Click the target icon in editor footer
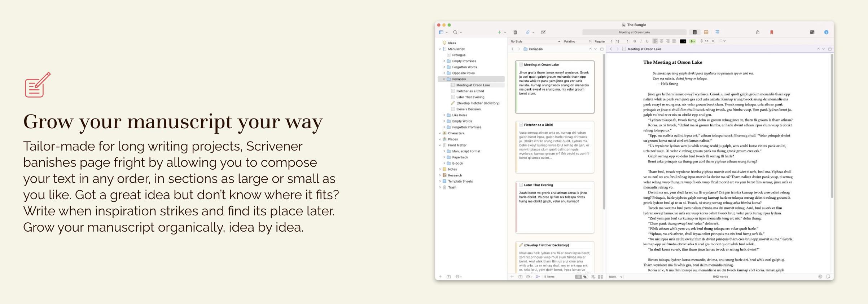The image size is (868, 304). [820, 277]
